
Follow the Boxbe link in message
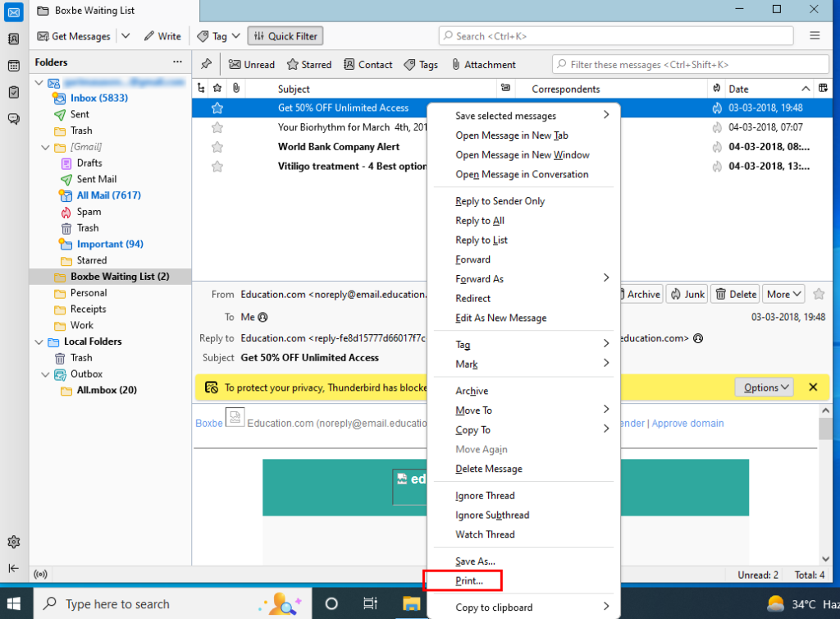[209, 424]
